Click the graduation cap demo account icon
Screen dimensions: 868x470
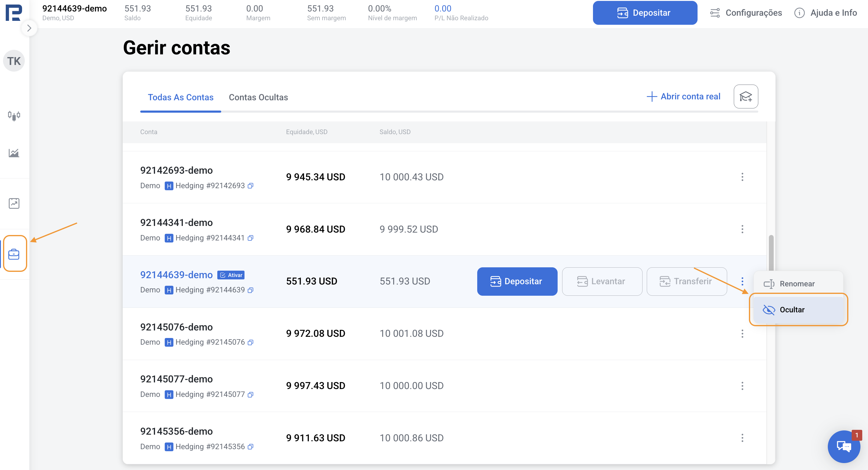[x=746, y=97]
